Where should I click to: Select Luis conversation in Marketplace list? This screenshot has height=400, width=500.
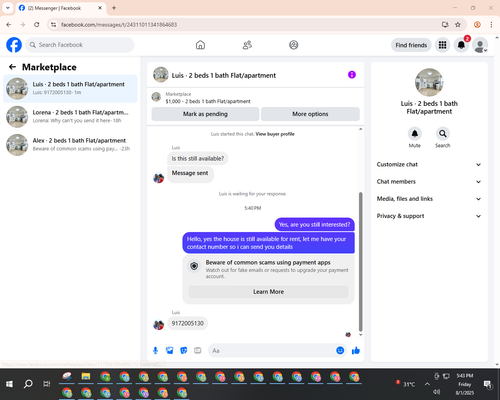70,88
